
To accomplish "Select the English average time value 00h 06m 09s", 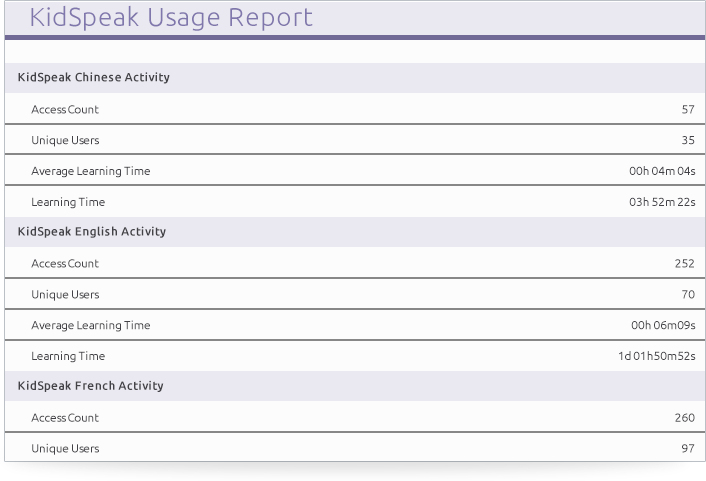I will tap(661, 325).
